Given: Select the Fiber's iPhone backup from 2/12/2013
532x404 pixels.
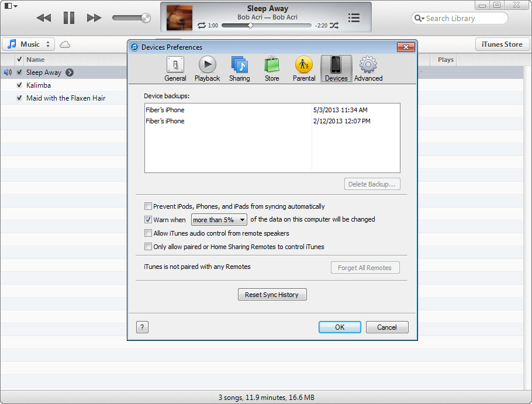Looking at the screenshot, I should (x=272, y=121).
